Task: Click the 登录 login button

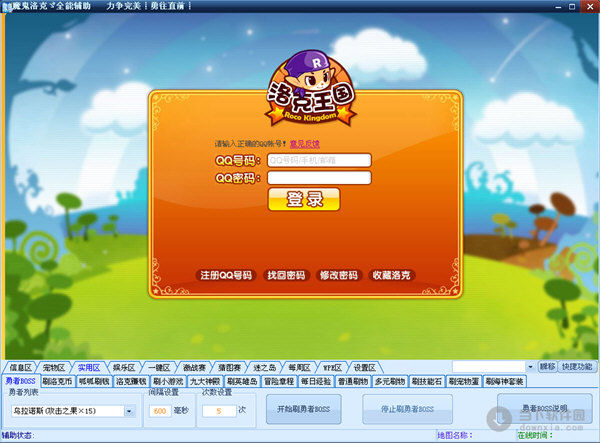Action: 304,199
